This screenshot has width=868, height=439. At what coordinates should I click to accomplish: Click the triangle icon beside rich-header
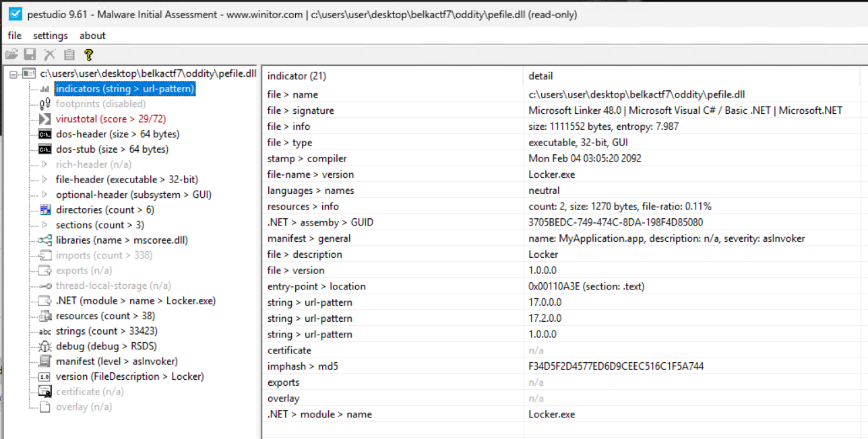pos(44,164)
